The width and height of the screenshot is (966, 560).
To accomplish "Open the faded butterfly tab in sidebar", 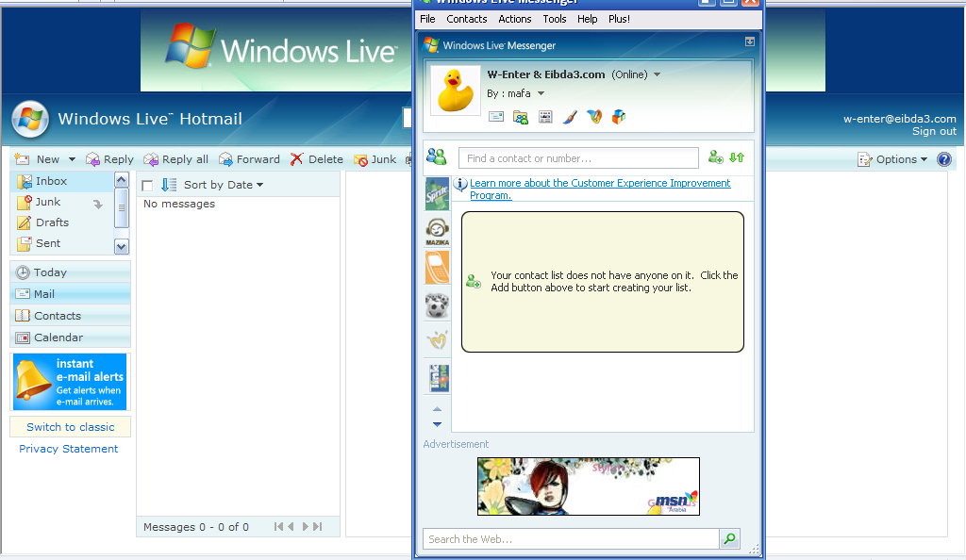I will tap(438, 339).
